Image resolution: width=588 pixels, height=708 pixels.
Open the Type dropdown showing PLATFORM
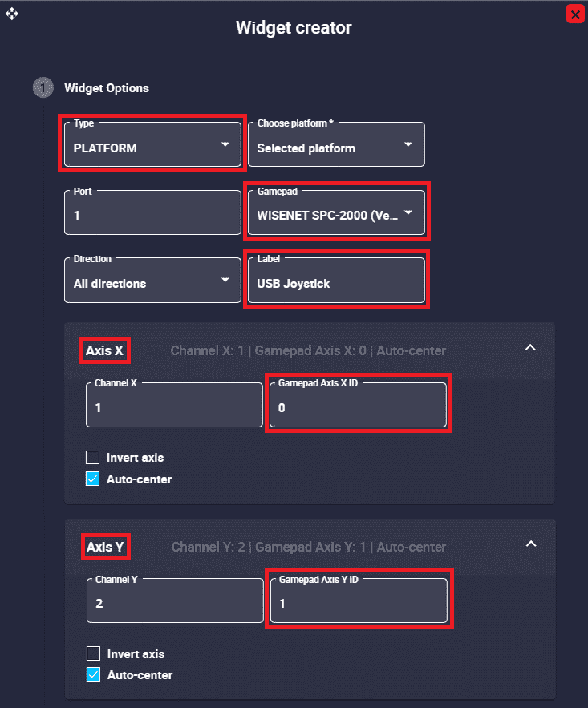152,145
